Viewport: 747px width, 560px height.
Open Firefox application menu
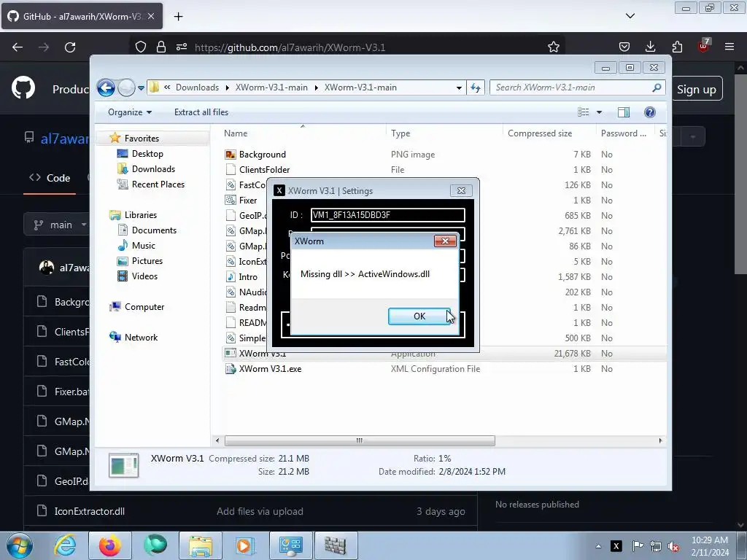point(729,47)
